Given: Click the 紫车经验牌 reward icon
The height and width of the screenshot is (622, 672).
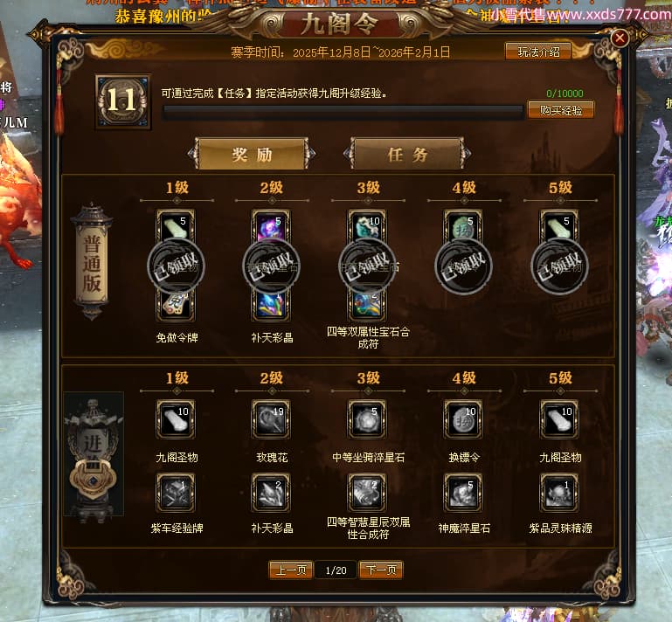Looking at the screenshot, I should point(176,493).
